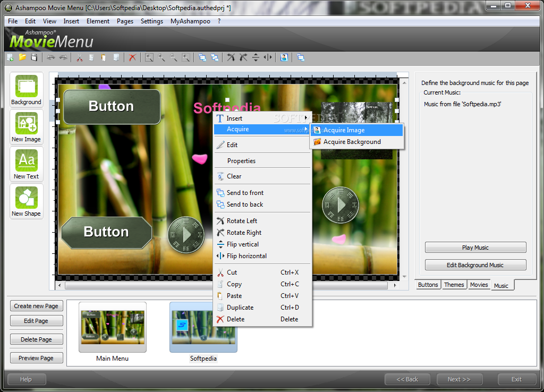Click the Play Music button
This screenshot has height=392, width=544.
(475, 248)
